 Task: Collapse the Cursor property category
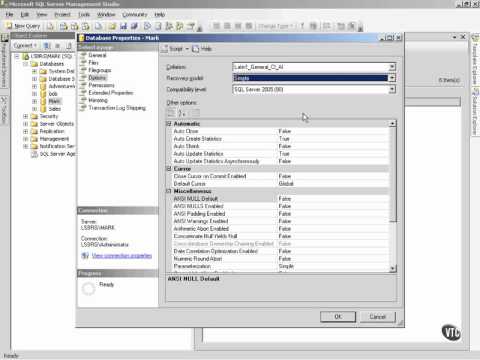(x=169, y=169)
